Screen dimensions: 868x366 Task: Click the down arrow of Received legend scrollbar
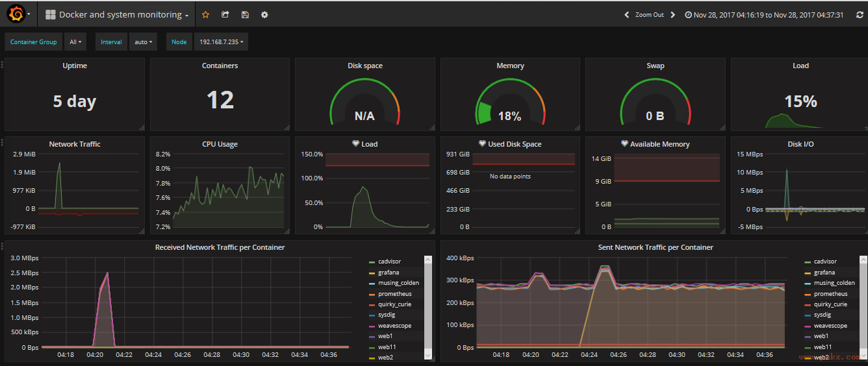(x=428, y=356)
